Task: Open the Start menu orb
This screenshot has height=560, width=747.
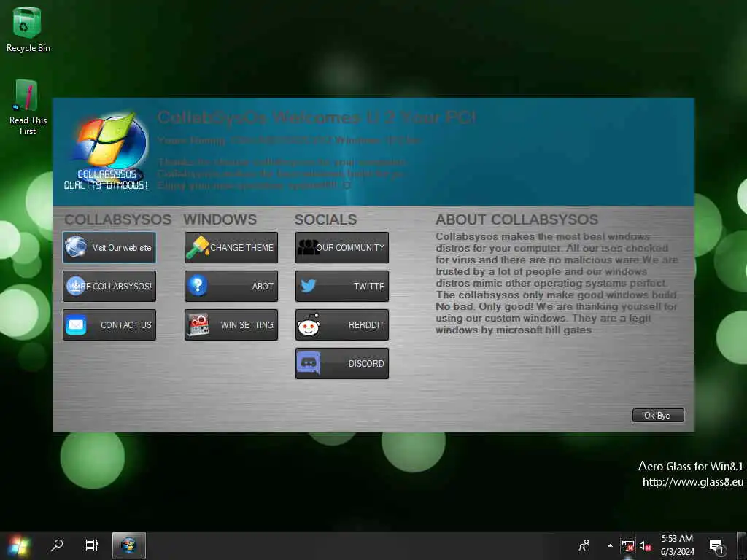Action: [x=19, y=545]
